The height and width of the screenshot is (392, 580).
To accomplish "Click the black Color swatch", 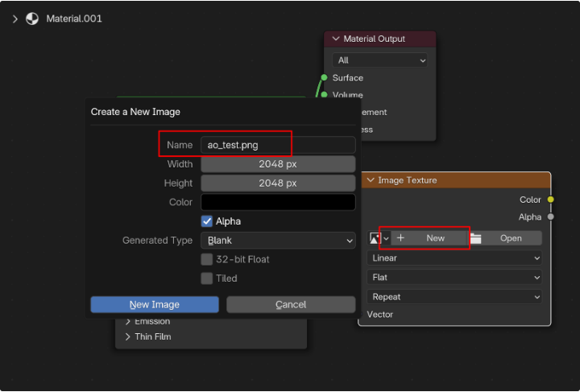I will (278, 202).
